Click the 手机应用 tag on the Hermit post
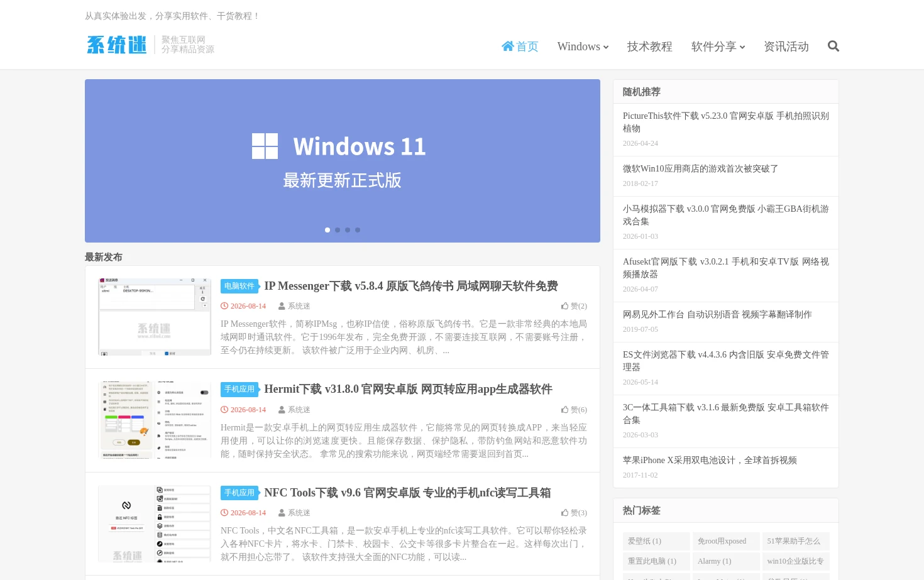The image size is (924, 580). [x=239, y=389]
